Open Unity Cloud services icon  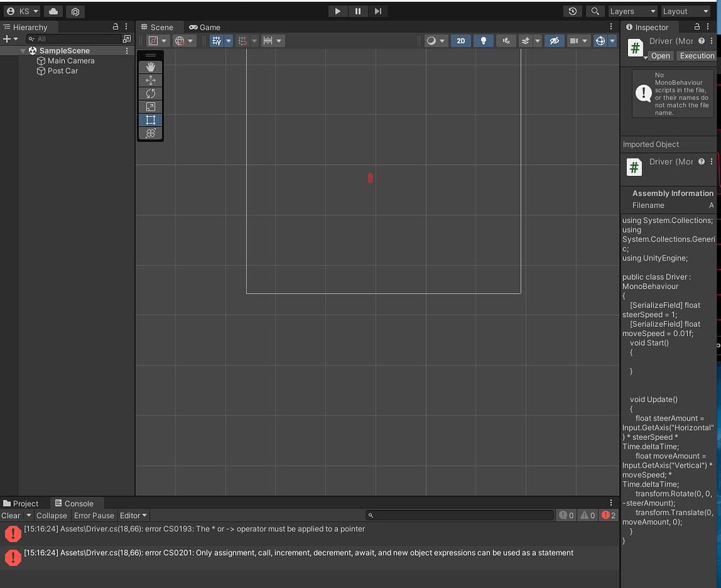point(53,11)
